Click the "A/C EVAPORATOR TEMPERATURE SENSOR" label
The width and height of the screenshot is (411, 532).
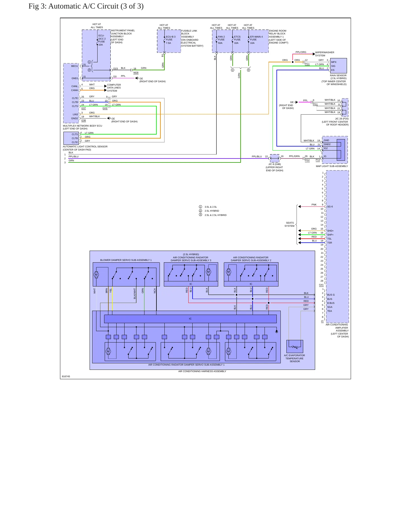click(x=294, y=358)
